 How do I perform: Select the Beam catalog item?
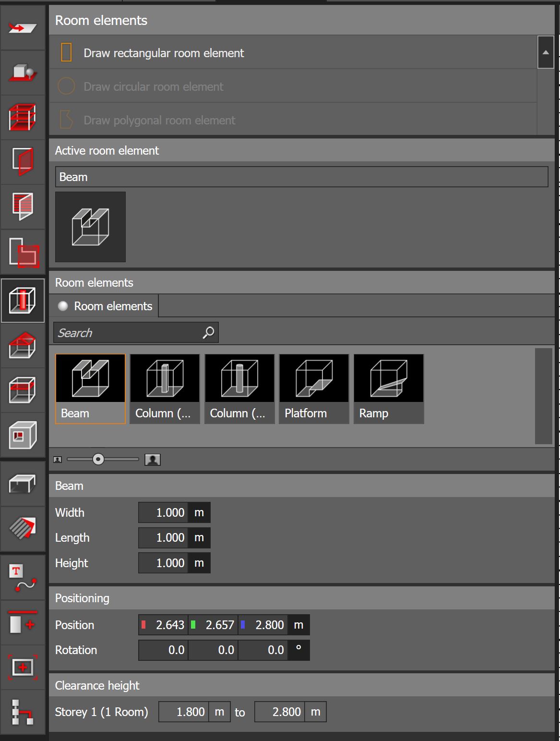coord(90,389)
